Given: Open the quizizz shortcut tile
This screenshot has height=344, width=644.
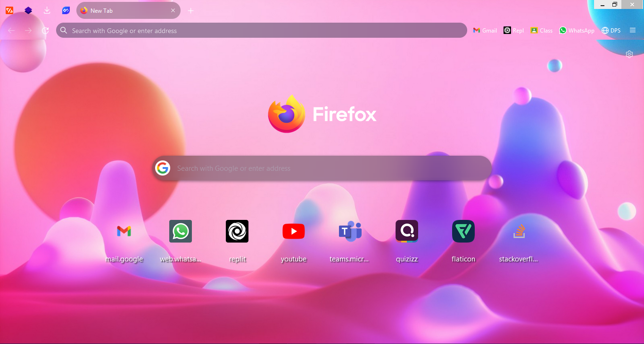Looking at the screenshot, I should (407, 231).
